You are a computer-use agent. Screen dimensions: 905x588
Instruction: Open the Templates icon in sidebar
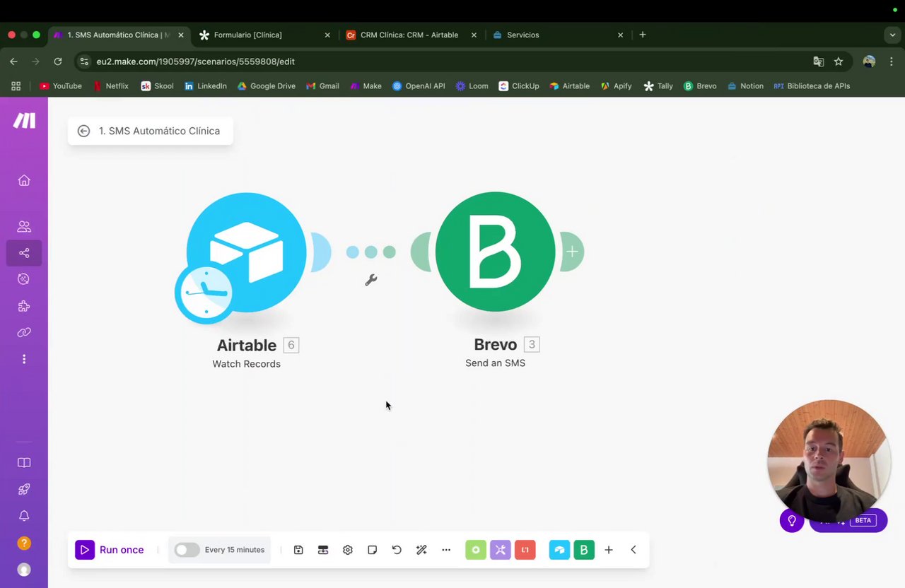point(24,279)
